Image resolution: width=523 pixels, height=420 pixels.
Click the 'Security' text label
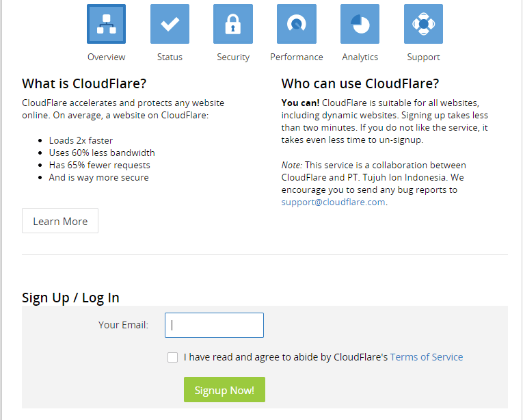[233, 57]
